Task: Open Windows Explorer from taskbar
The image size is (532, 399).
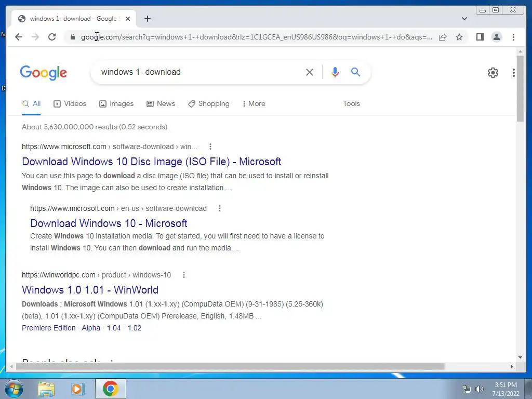Action: (x=46, y=389)
